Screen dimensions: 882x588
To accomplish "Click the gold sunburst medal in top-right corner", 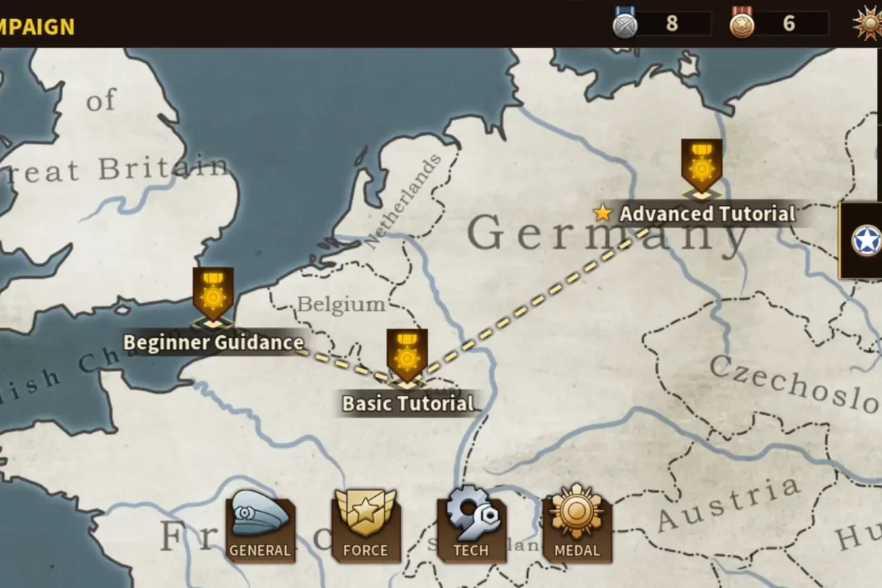I will tap(867, 24).
